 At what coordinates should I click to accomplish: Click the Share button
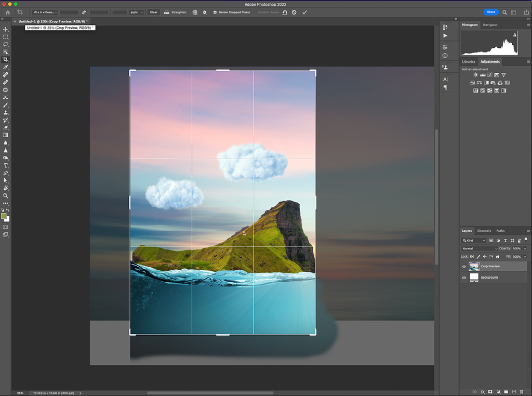click(x=490, y=12)
